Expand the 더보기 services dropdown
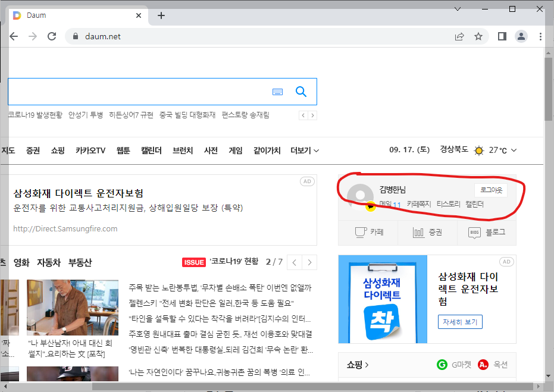 (x=305, y=150)
